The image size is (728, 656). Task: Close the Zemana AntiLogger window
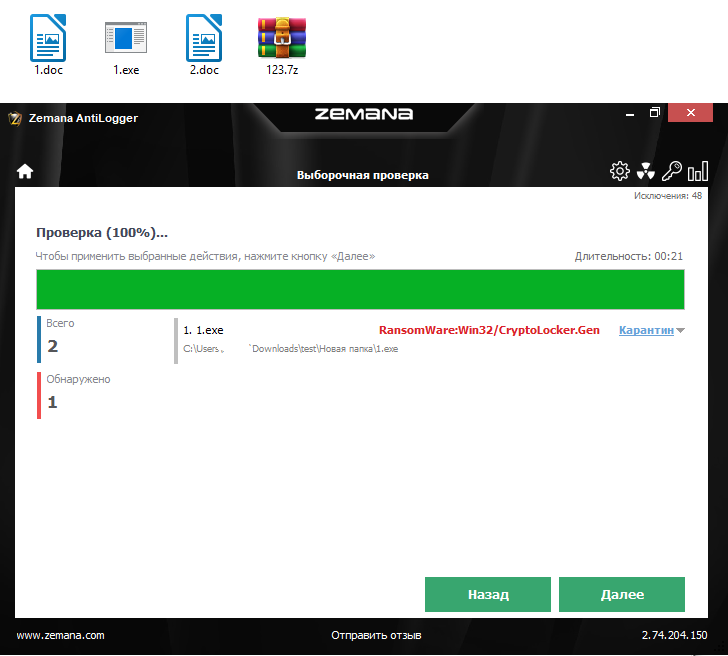[690, 113]
